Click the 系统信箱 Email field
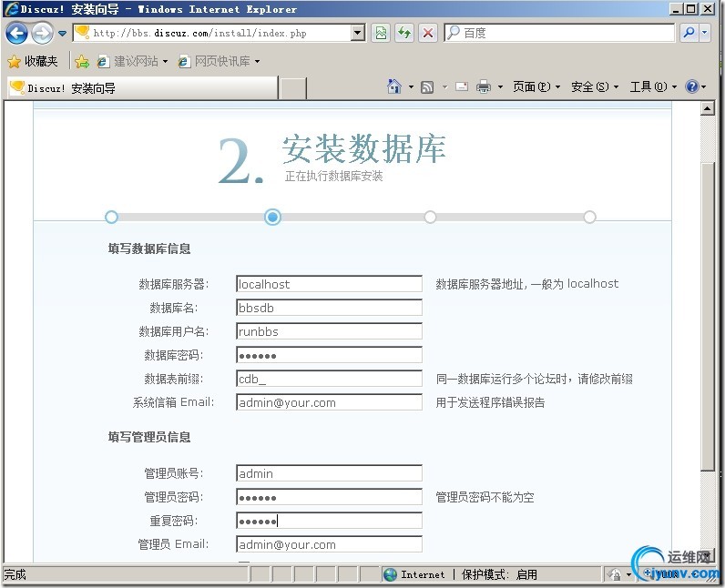 coord(329,401)
